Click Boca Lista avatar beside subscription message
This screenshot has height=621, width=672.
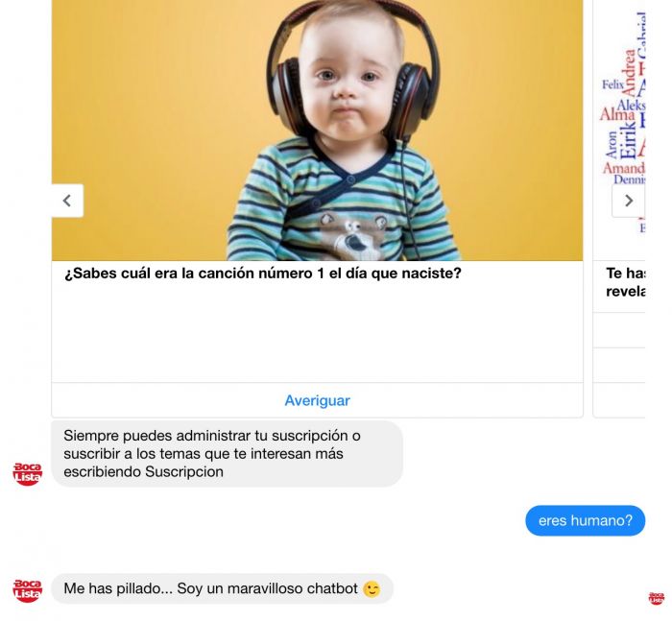pyautogui.click(x=28, y=473)
